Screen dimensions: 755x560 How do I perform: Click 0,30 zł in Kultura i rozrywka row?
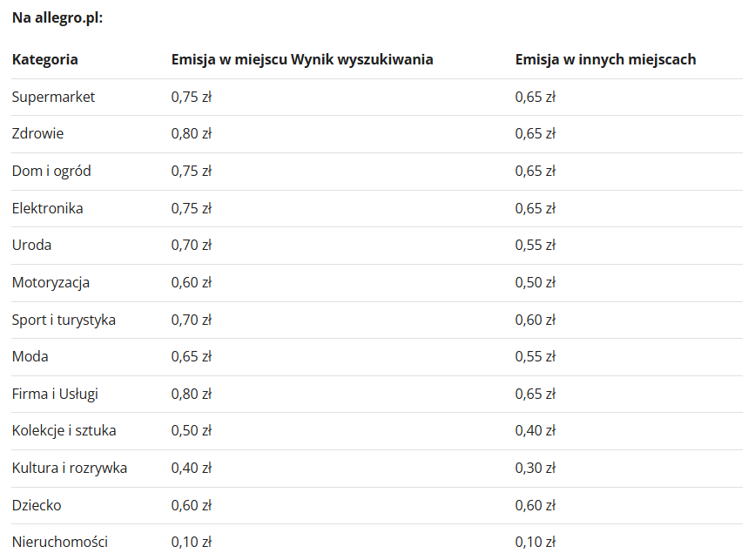[x=535, y=468]
